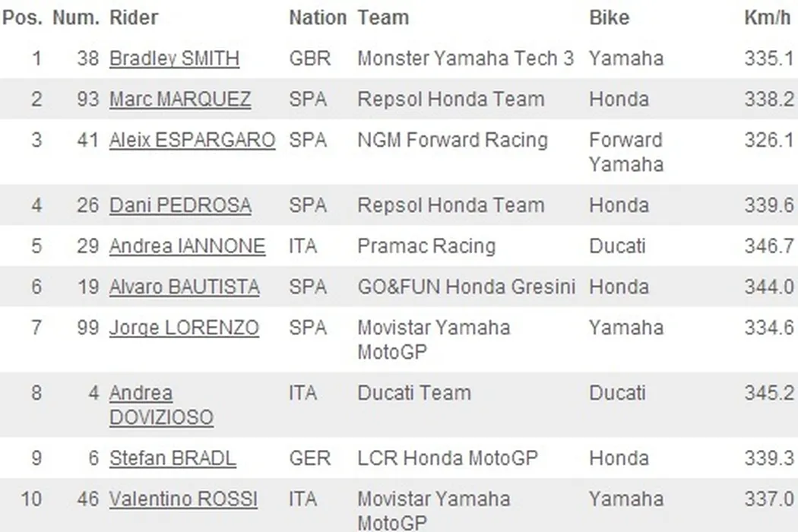Click the Team column header

(383, 17)
